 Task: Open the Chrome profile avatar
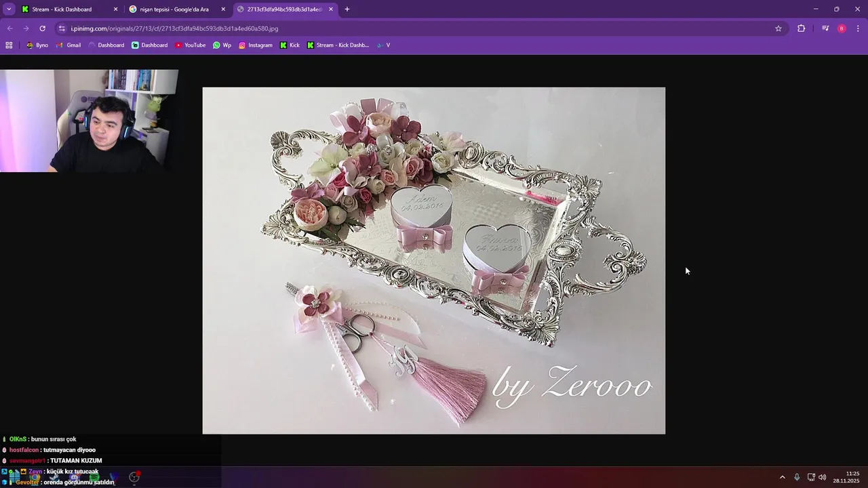pos(842,28)
